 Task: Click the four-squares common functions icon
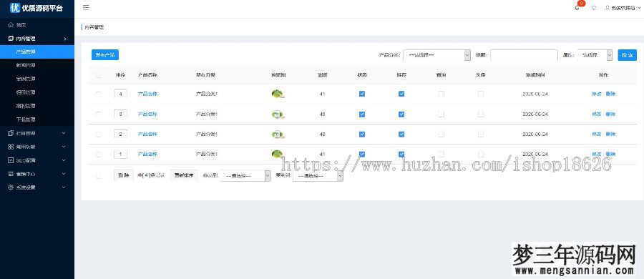click(11, 147)
